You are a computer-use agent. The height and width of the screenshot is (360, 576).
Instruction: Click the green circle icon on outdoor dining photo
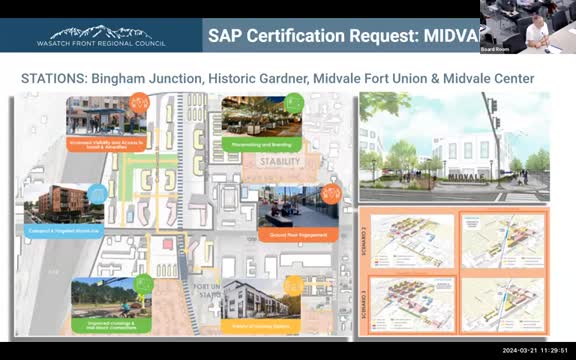[x=294, y=103]
